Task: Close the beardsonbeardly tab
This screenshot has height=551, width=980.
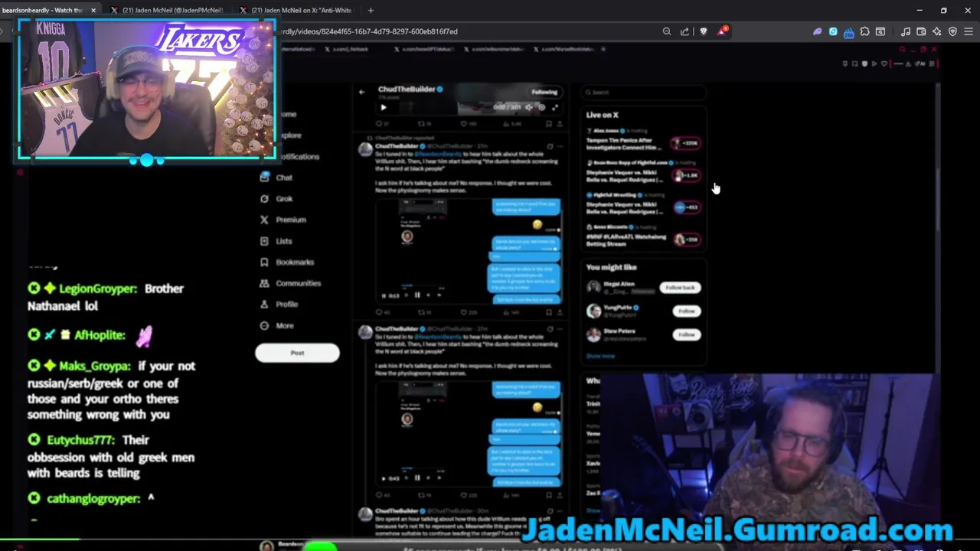Action: pos(93,10)
